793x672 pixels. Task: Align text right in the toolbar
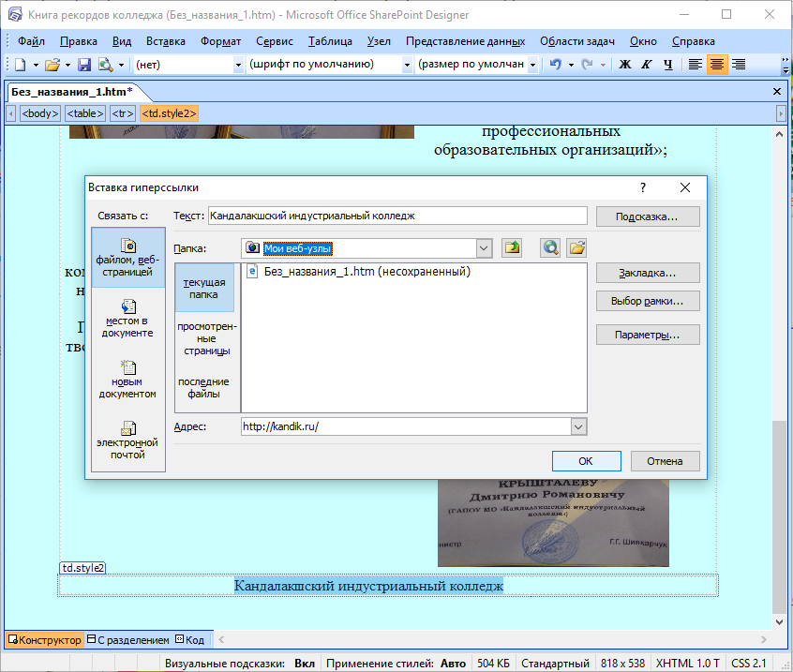pos(739,65)
